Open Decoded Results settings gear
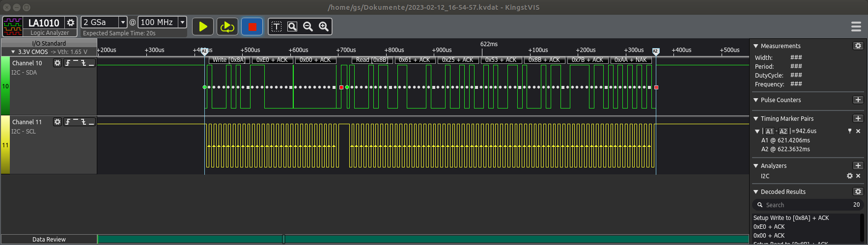 tap(858, 191)
